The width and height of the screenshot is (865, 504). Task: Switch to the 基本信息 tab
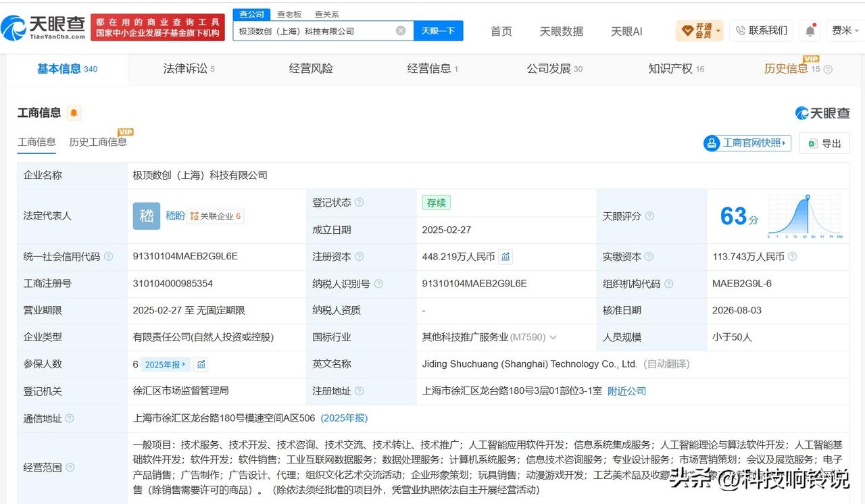click(x=67, y=69)
